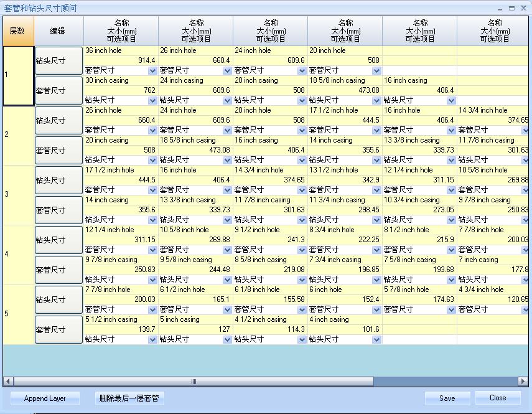Screen dimensions: 532x414
Task: Click the 914.4 size value
Action: (121, 60)
